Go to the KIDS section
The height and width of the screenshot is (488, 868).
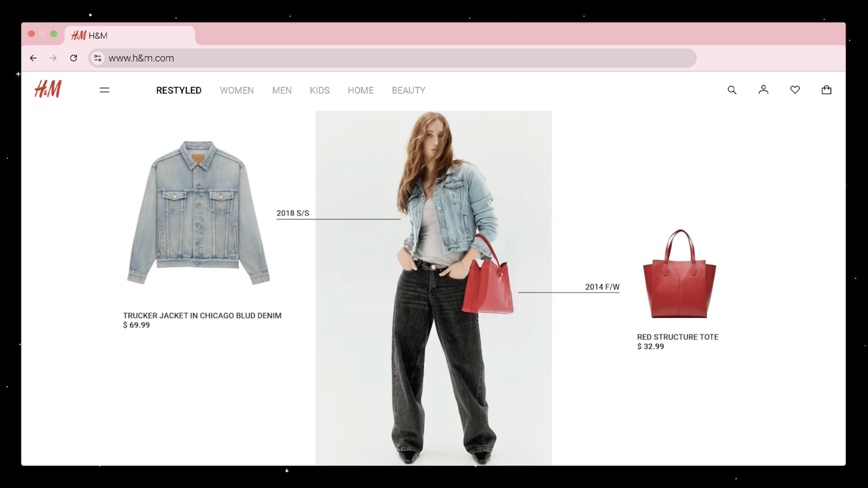(319, 91)
